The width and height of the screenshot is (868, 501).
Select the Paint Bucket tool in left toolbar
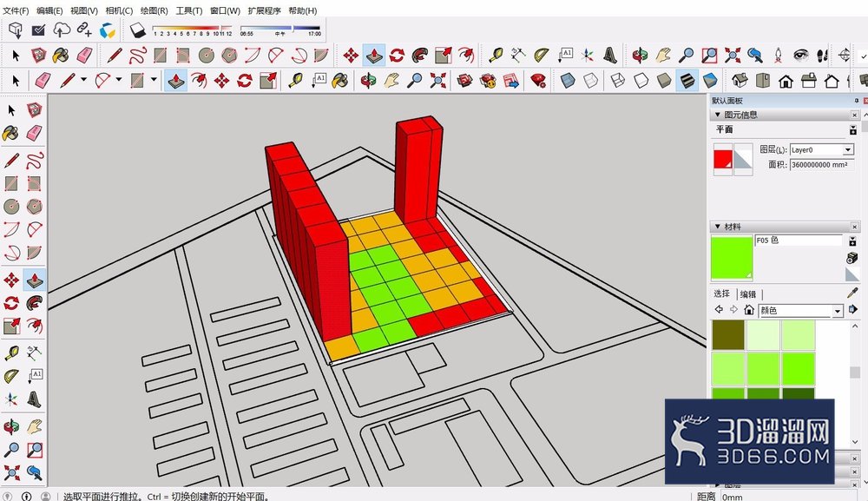click(10, 133)
